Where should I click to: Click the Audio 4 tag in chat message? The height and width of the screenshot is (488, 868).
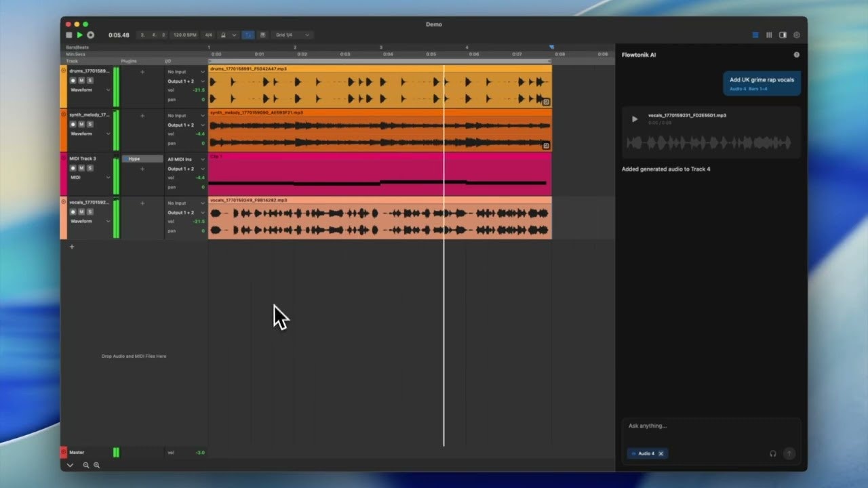pos(738,89)
